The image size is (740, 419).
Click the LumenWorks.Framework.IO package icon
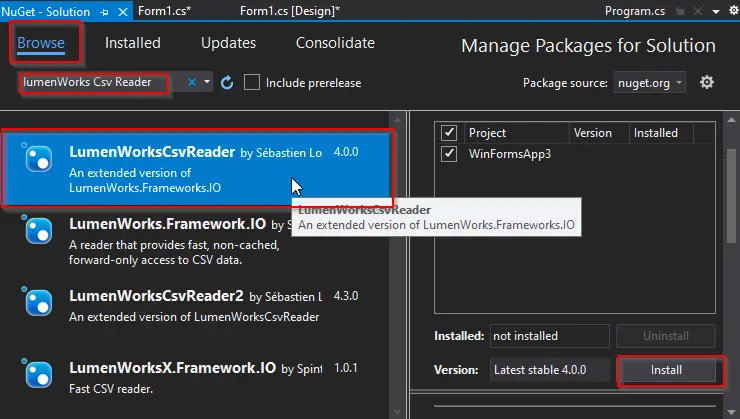point(38,231)
